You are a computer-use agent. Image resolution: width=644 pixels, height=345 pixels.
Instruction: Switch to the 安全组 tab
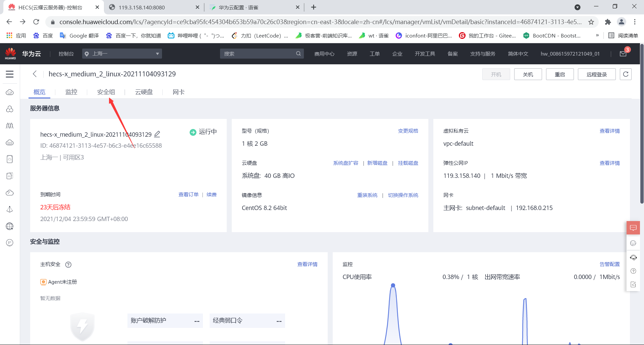[x=106, y=92]
